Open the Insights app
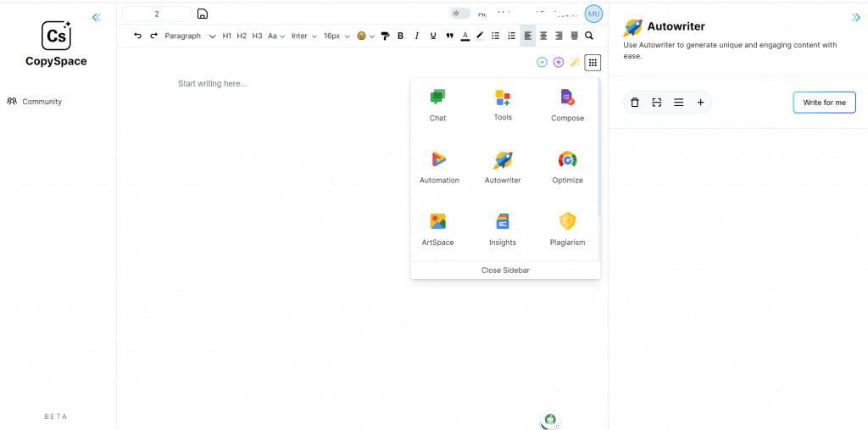The image size is (868, 430). coord(503,229)
